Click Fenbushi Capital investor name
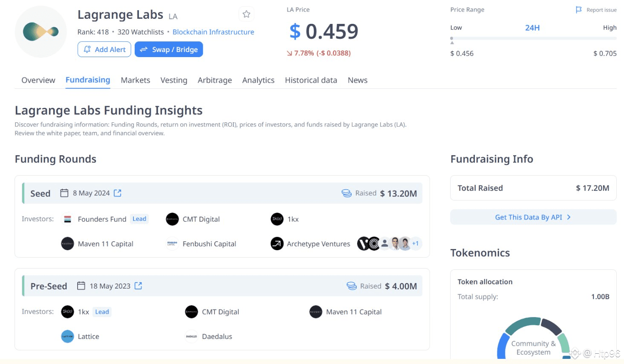The height and width of the screenshot is (364, 624). [209, 244]
